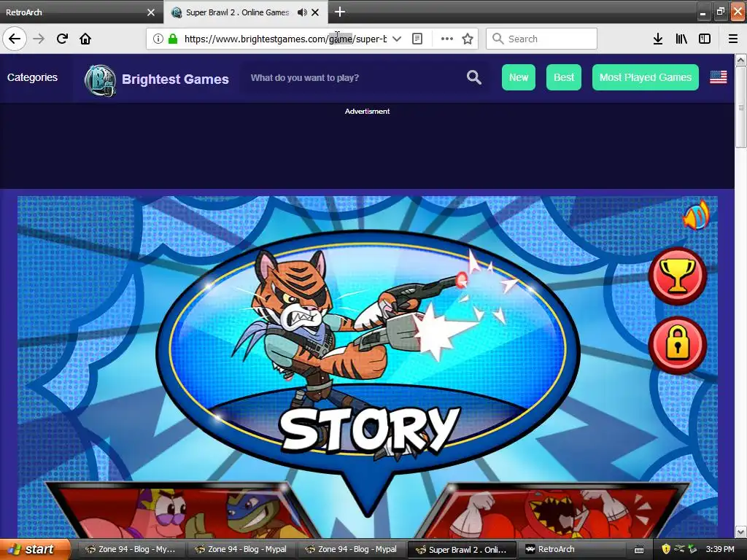747x560 pixels.
Task: Switch to Super Brawl 2 taskbar button
Action: pos(462,550)
